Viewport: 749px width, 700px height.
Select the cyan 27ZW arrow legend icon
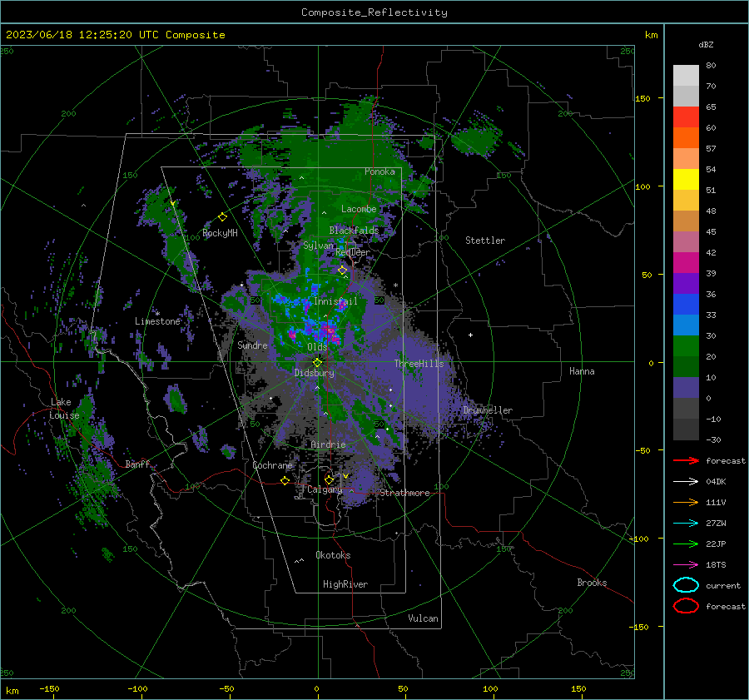pyautogui.click(x=686, y=524)
